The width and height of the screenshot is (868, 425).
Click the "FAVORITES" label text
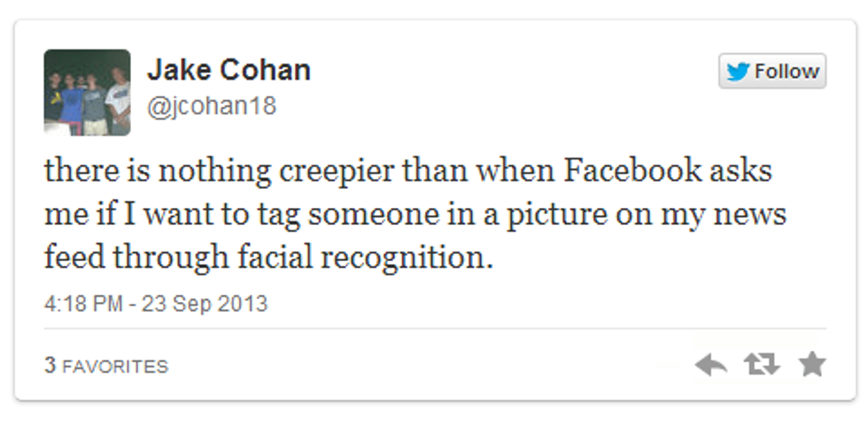point(115,366)
